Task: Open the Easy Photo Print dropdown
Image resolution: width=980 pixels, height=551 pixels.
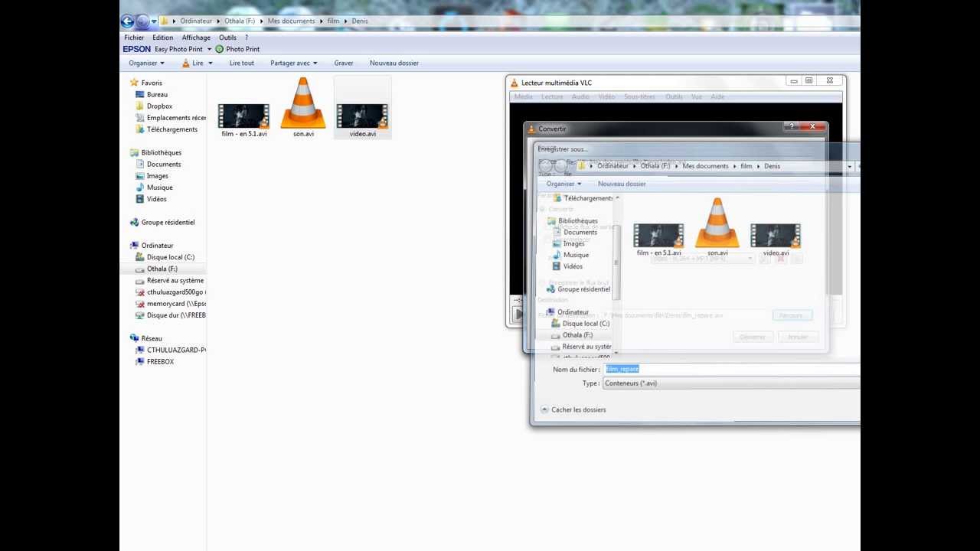Action: click(x=209, y=49)
